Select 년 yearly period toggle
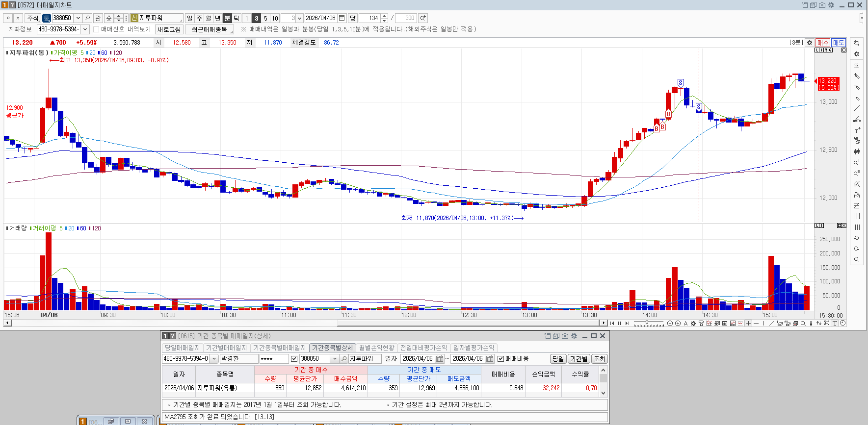This screenshot has width=868, height=425. (218, 18)
